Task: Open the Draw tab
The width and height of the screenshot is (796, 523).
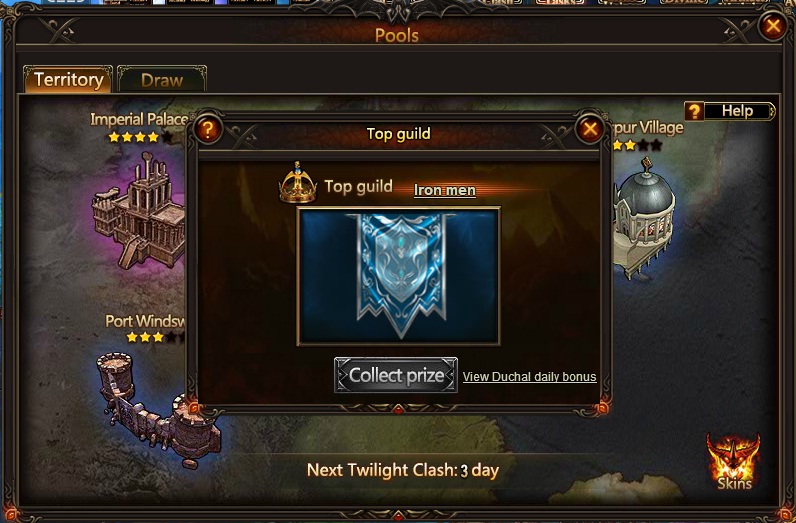Action: [162, 80]
